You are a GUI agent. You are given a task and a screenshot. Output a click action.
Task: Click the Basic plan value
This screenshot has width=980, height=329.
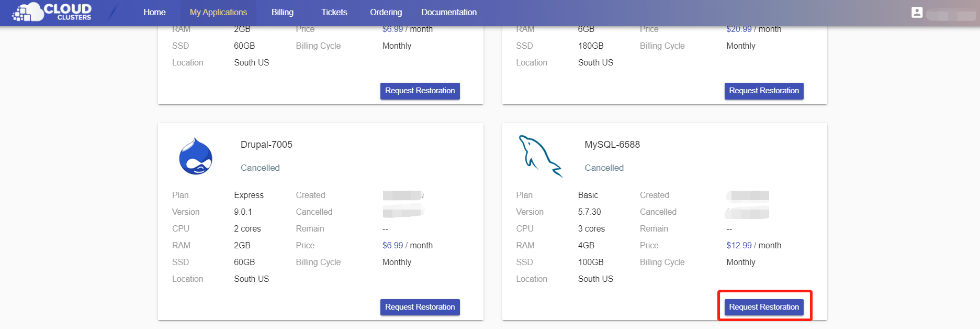588,195
